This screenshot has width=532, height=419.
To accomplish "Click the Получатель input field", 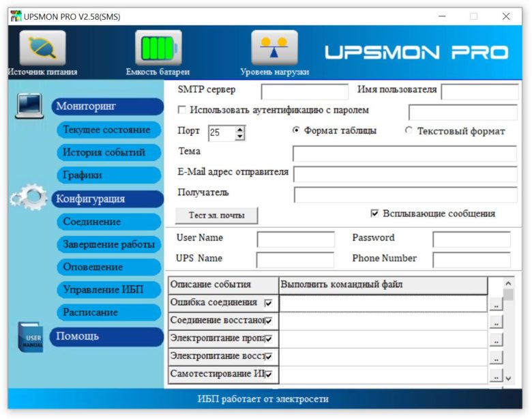I will click(405, 195).
